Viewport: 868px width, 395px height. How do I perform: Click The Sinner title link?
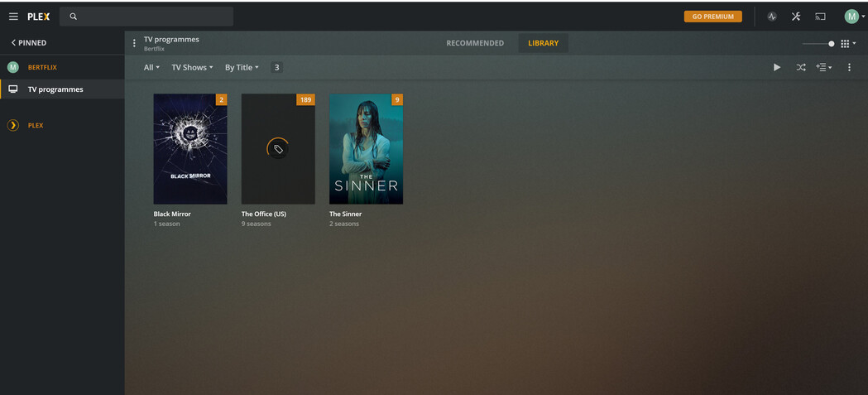pyautogui.click(x=345, y=214)
